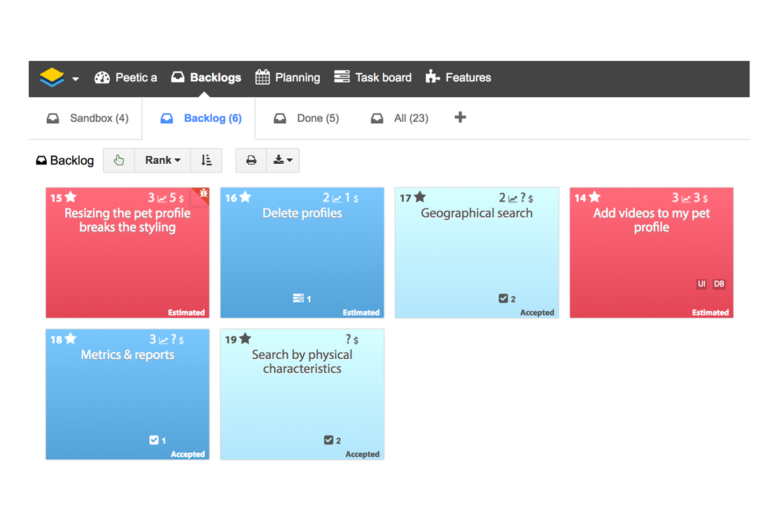Image resolution: width=777 pixels, height=532 pixels.
Task: Click the Task board list icon
Action: click(x=342, y=76)
